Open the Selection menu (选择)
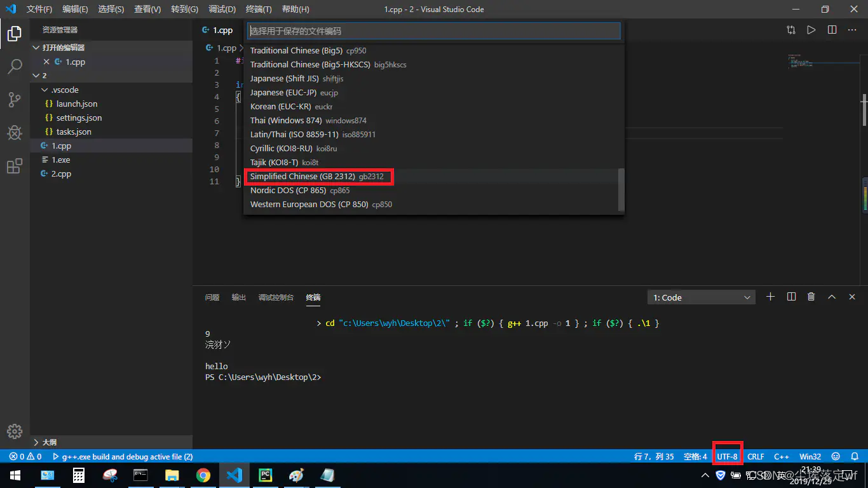 pos(111,10)
